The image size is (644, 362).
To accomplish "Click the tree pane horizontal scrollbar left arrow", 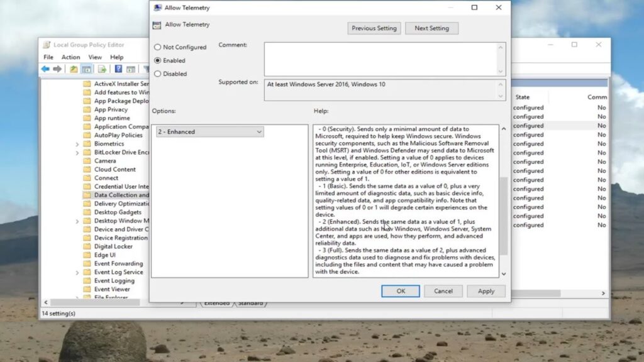I will (x=45, y=302).
